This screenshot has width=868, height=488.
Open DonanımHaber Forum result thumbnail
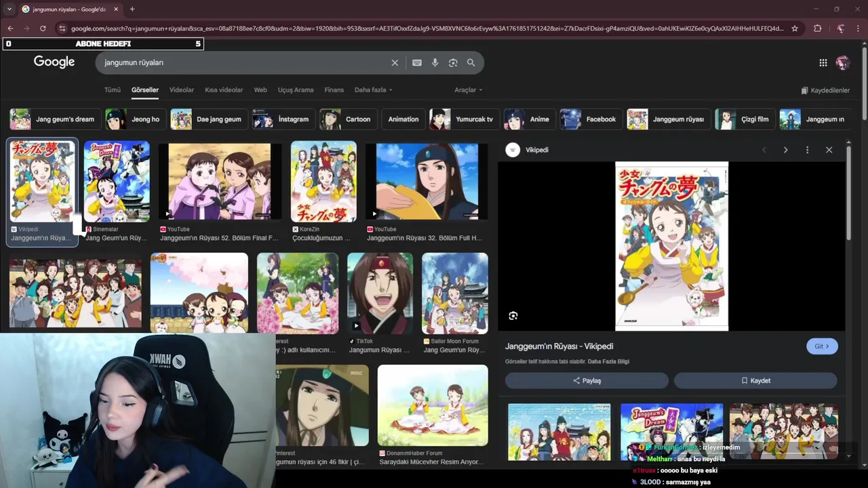[433, 405]
